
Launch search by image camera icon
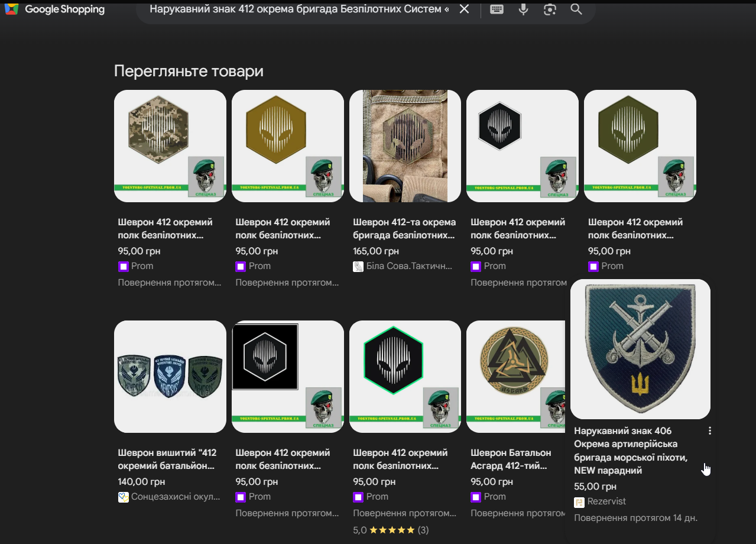pos(550,9)
